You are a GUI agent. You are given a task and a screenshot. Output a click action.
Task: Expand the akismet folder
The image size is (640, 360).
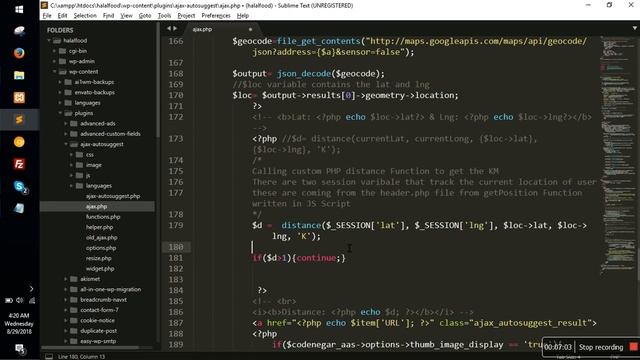(66, 279)
